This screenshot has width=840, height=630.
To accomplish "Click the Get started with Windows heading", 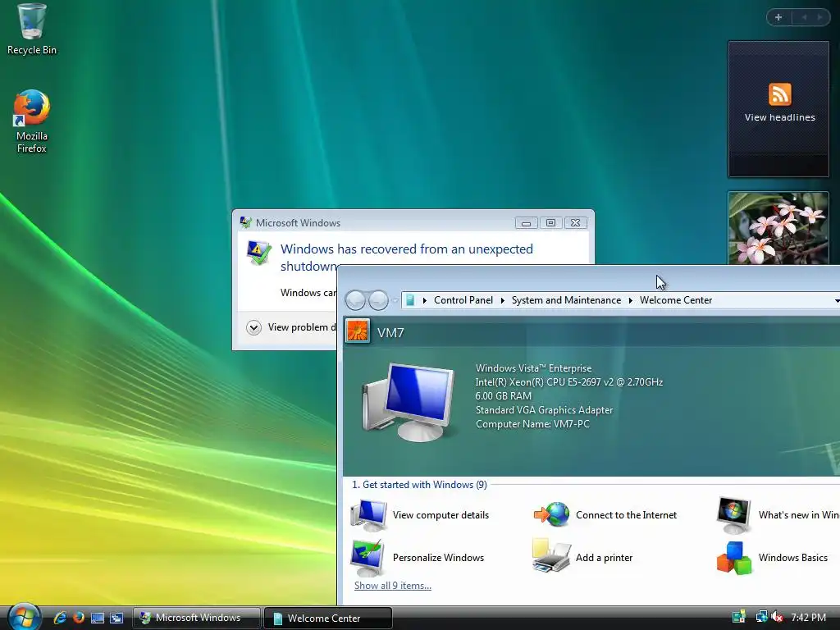I will pos(419,485).
